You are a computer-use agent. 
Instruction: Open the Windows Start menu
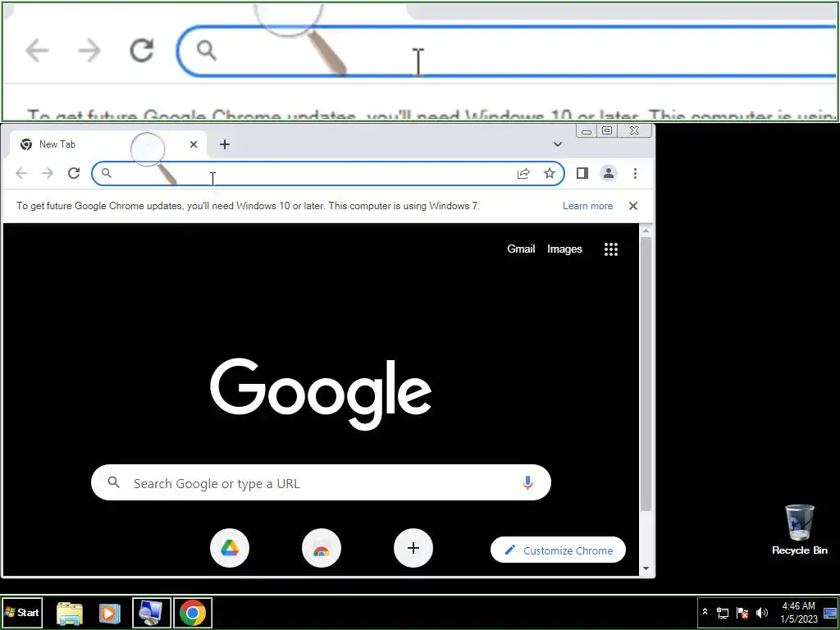tap(22, 612)
